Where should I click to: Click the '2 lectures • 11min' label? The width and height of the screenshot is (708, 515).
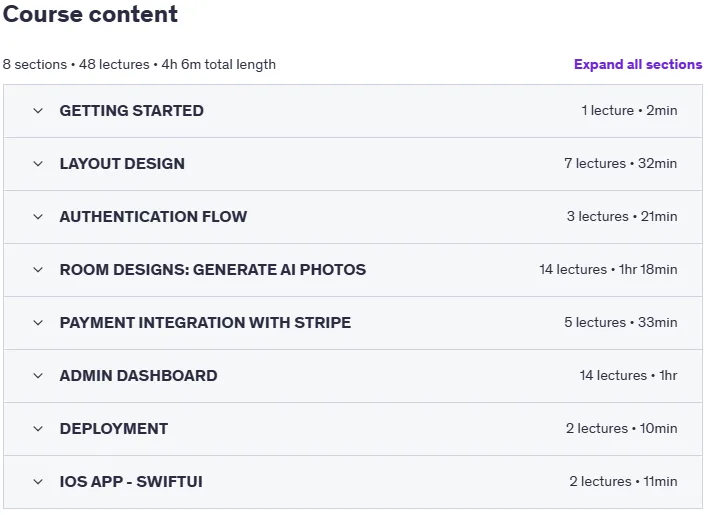pos(623,482)
